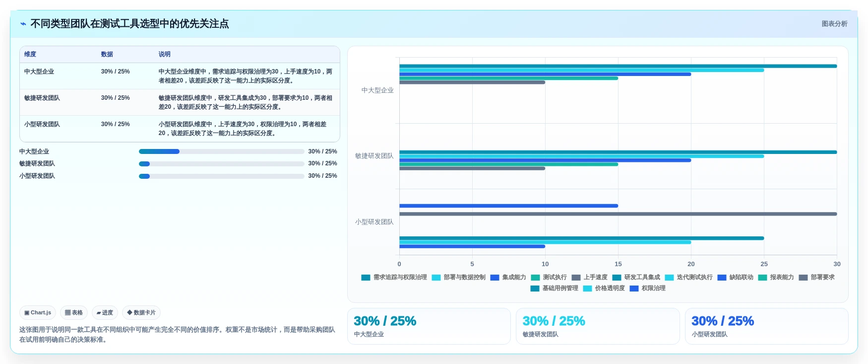The width and height of the screenshot is (868, 364).
Task: Toggle the 报表能力 legend series
Action: (x=776, y=278)
